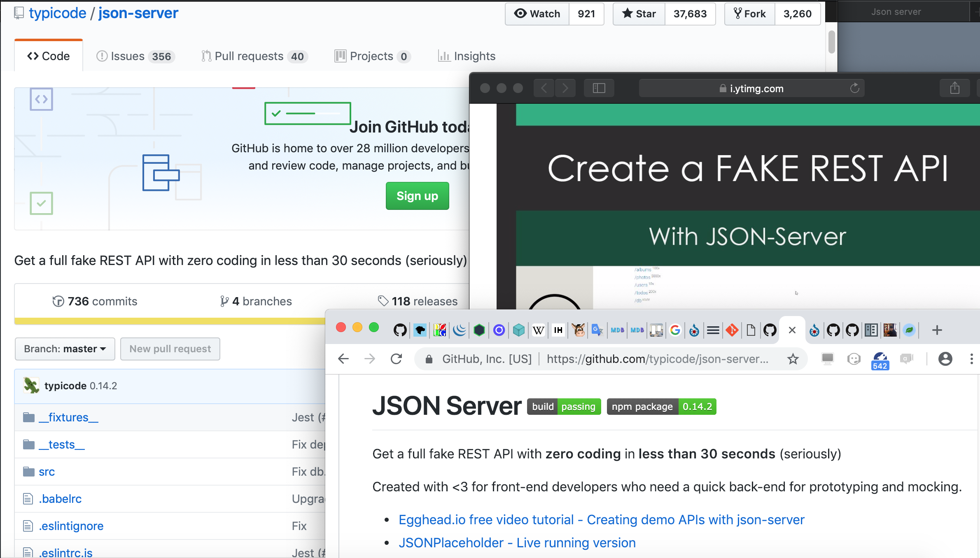Open the __fixtures__ folder
Screen dimensions: 980x558
point(69,417)
